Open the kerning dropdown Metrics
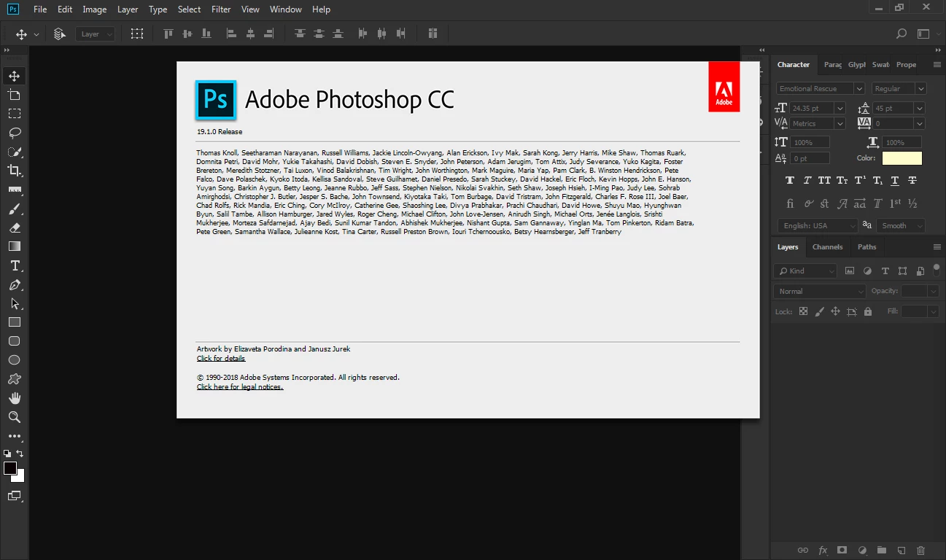The height and width of the screenshot is (560, 946). pos(817,124)
